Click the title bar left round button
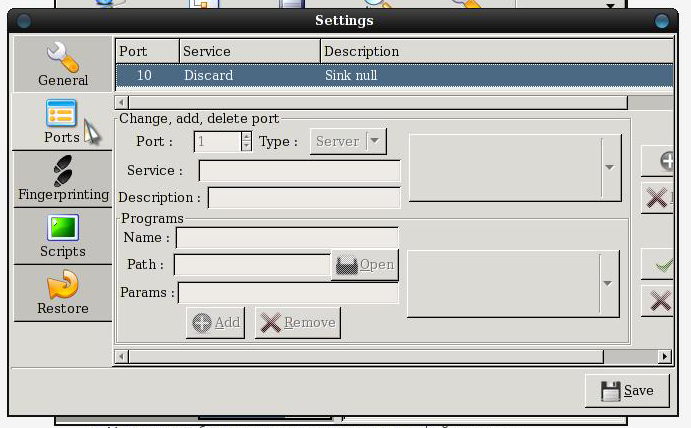Image resolution: width=691 pixels, height=428 pixels. (x=24, y=21)
